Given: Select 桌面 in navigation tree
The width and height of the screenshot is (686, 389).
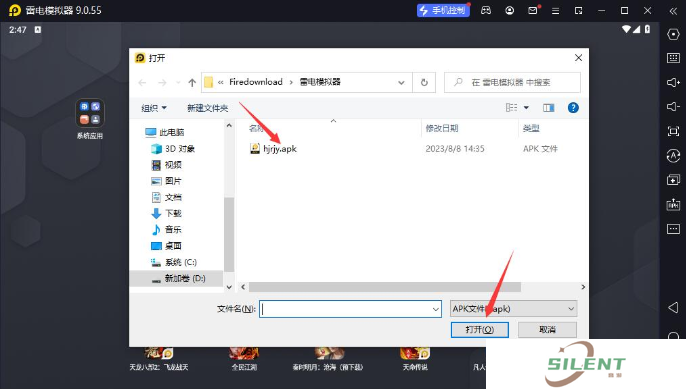Looking at the screenshot, I should [x=166, y=246].
